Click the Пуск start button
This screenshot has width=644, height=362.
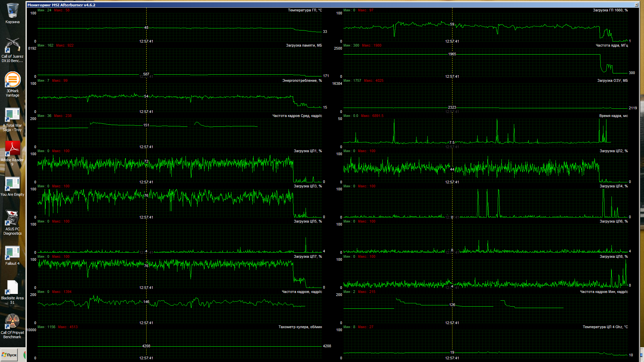tap(9, 355)
